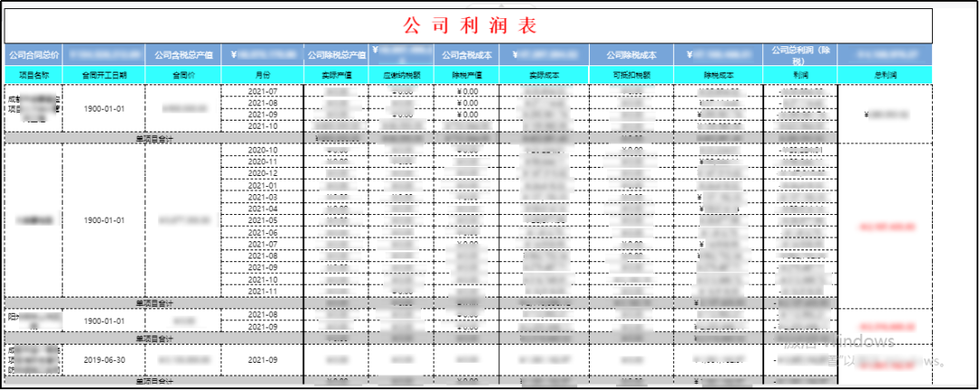
Task: Select the 实际产值 column header
Action: (337, 75)
